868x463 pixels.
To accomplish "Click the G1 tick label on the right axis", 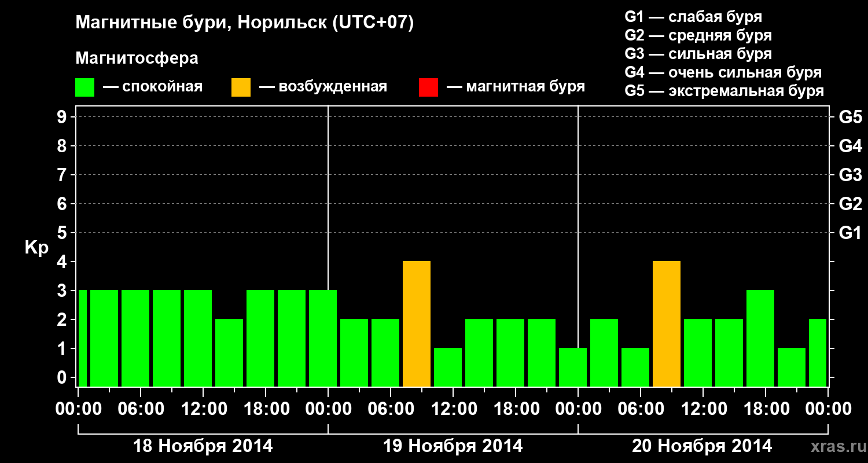I will [x=850, y=233].
